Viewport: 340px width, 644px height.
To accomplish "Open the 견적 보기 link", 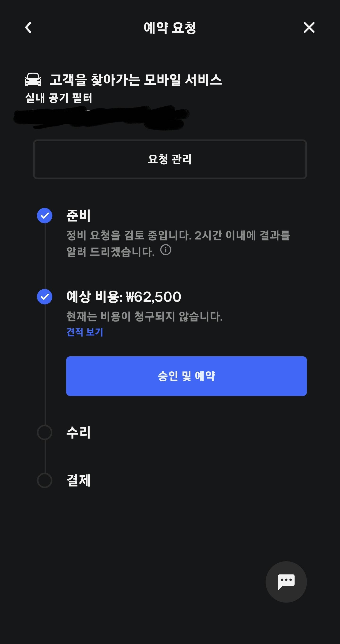I will [85, 332].
